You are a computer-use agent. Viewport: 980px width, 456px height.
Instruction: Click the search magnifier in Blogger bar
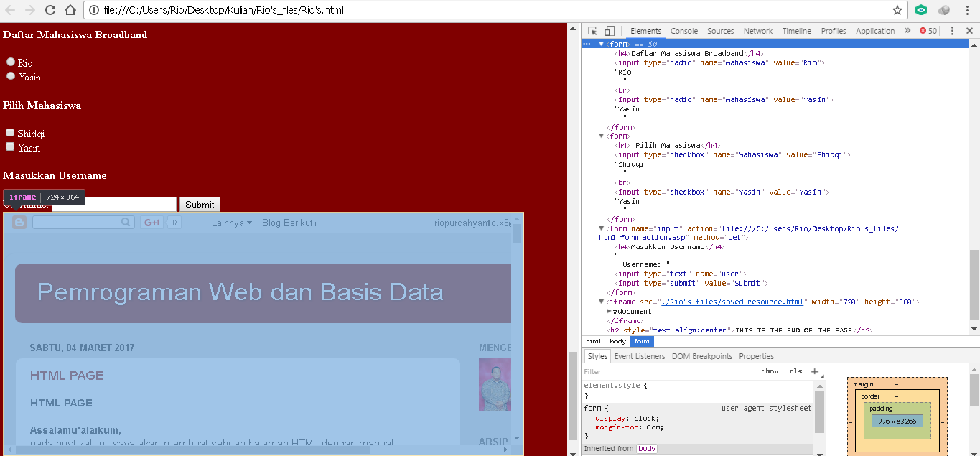pos(126,223)
